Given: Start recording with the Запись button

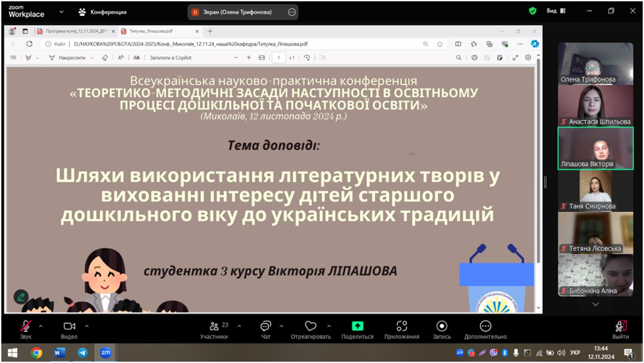Looking at the screenshot, I should tap(442, 327).
